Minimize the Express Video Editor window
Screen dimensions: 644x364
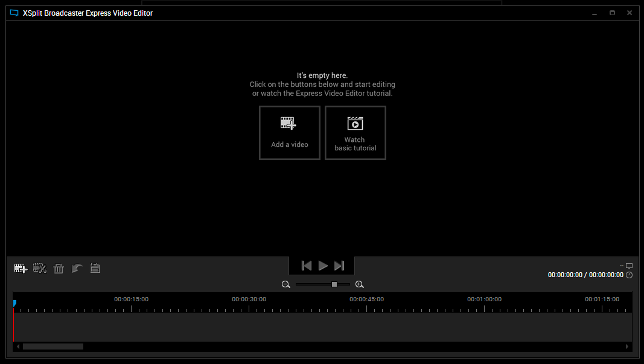(595, 13)
